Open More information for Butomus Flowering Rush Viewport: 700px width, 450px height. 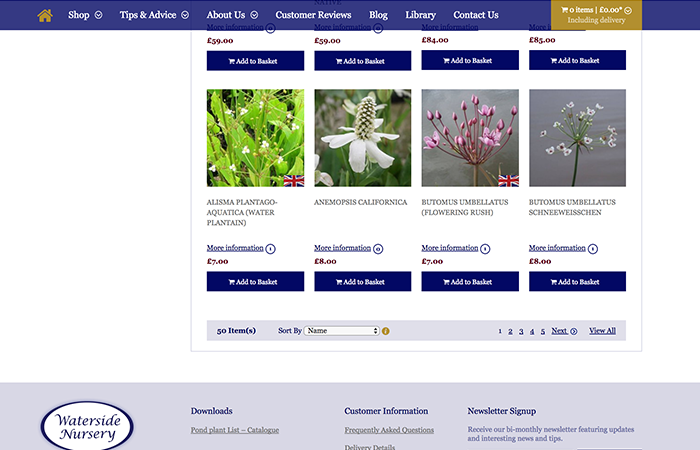[450, 248]
